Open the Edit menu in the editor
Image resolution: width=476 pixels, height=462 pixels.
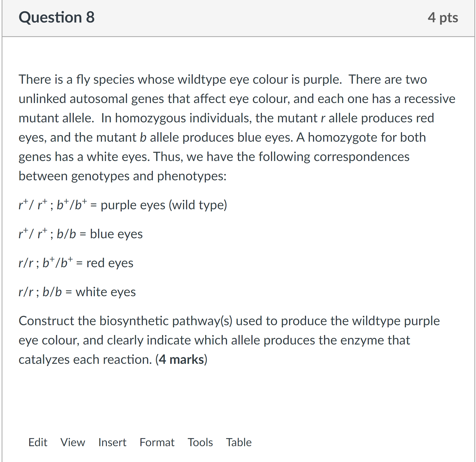[38, 442]
